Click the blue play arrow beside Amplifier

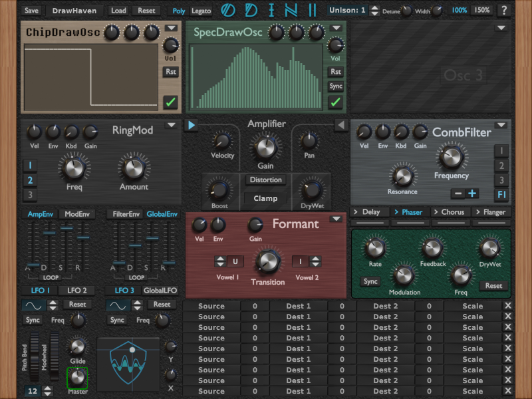click(x=192, y=125)
